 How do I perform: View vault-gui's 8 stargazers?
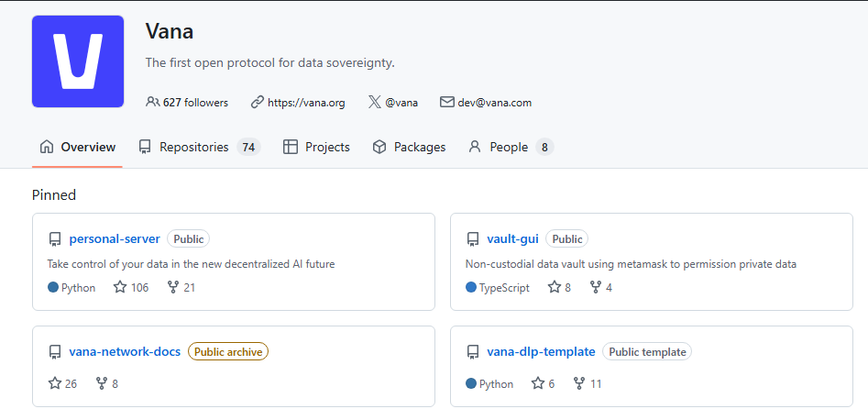(x=560, y=288)
